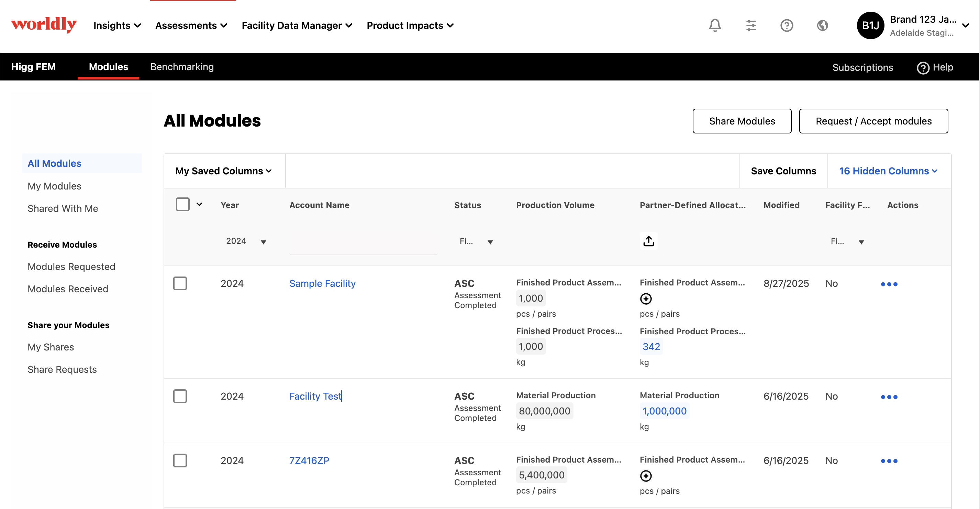Screen dimensions: 980x509
Task: Open actions menu for Sample Facility row
Action: point(889,284)
